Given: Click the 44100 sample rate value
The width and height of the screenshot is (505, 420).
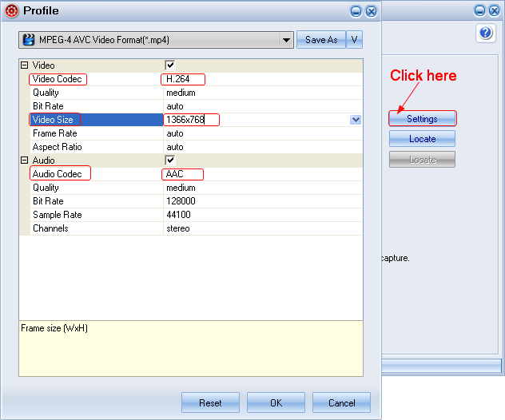Looking at the screenshot, I should [178, 215].
